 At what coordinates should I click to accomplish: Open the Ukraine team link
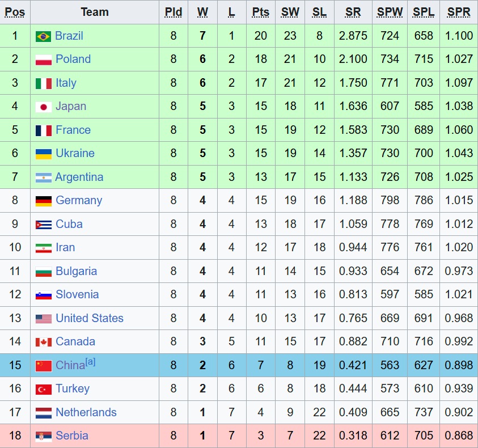coord(75,153)
